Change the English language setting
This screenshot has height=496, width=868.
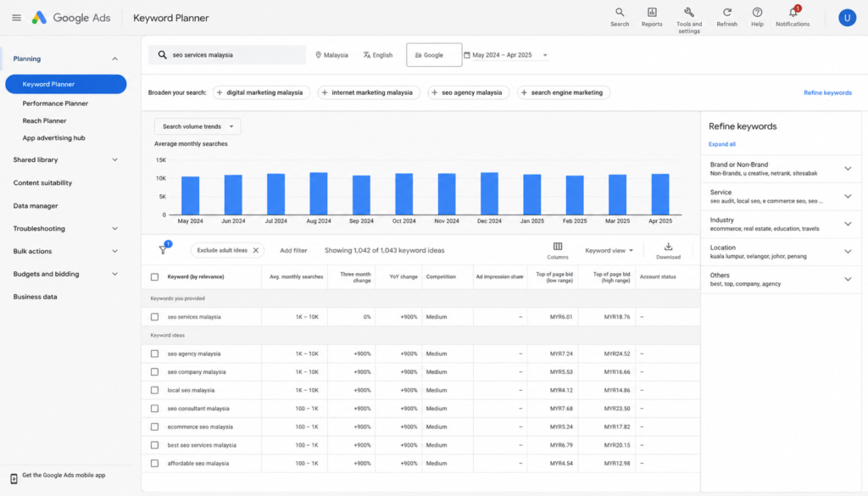(x=377, y=55)
